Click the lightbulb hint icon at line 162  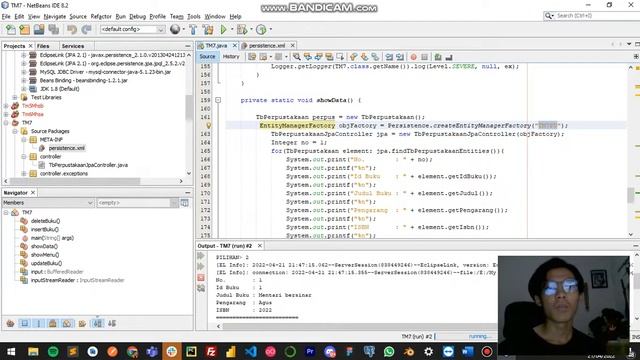tap(209, 126)
